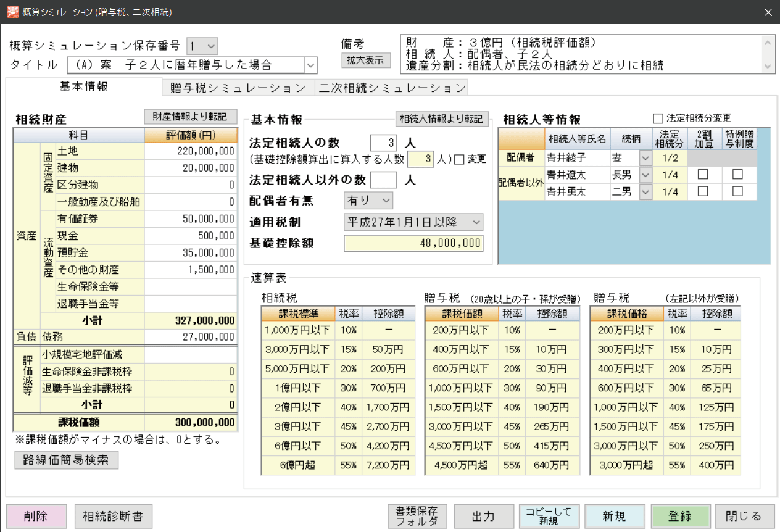Expand the タイトル combo box list

311,65
